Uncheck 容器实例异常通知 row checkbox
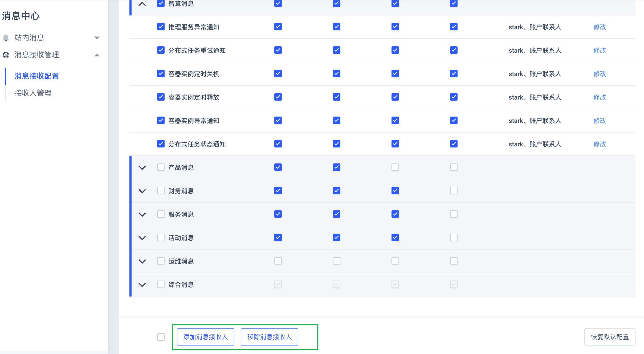Viewport: 644px width, 354px height. [x=161, y=120]
